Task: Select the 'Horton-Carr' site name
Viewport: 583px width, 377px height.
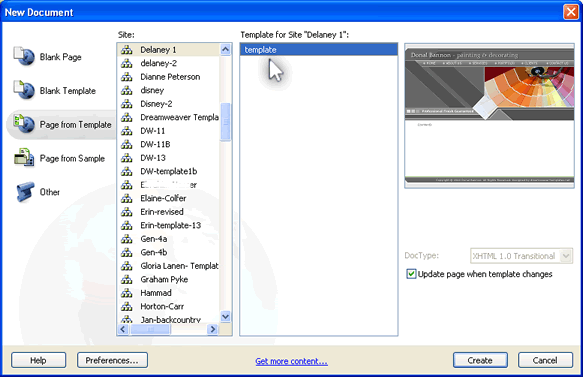Action: point(162,306)
